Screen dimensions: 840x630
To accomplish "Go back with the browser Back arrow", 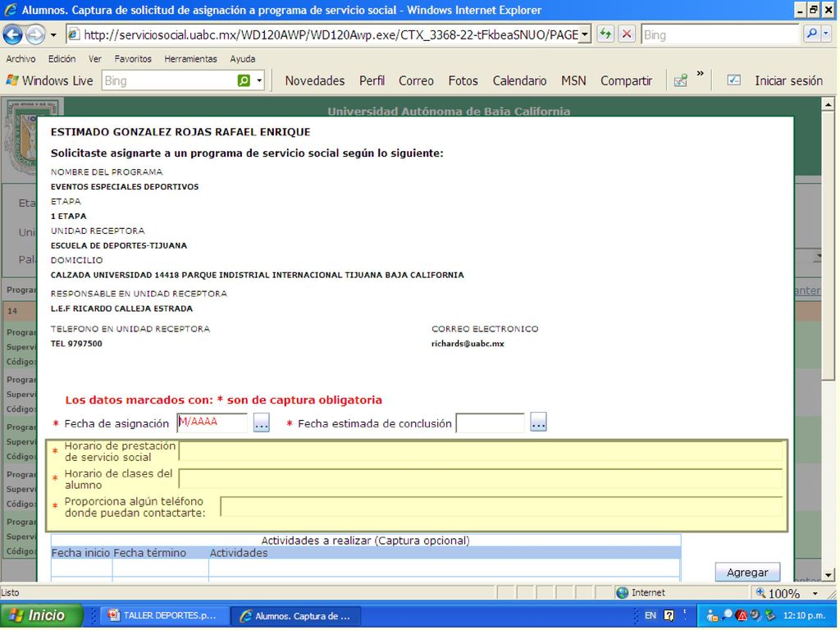I will (x=13, y=34).
